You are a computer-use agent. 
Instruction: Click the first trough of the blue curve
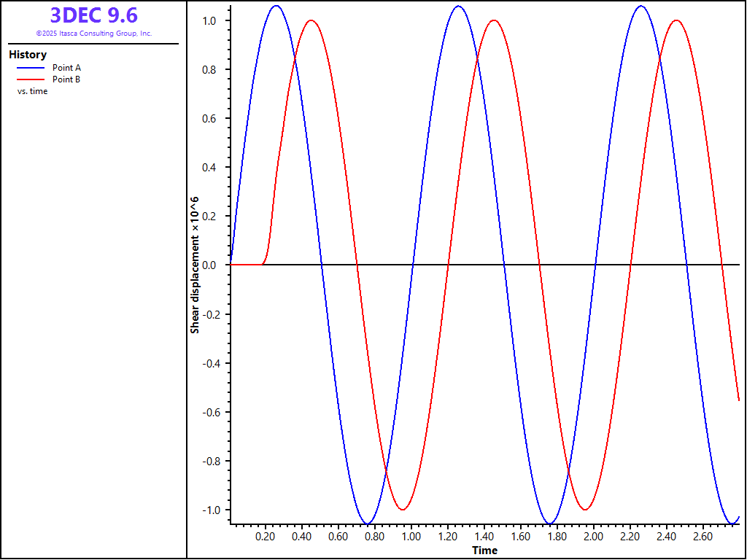coord(368,524)
